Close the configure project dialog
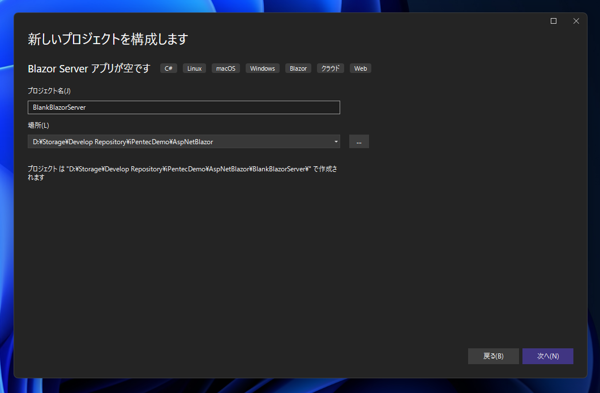The width and height of the screenshot is (600, 393). pyautogui.click(x=576, y=21)
